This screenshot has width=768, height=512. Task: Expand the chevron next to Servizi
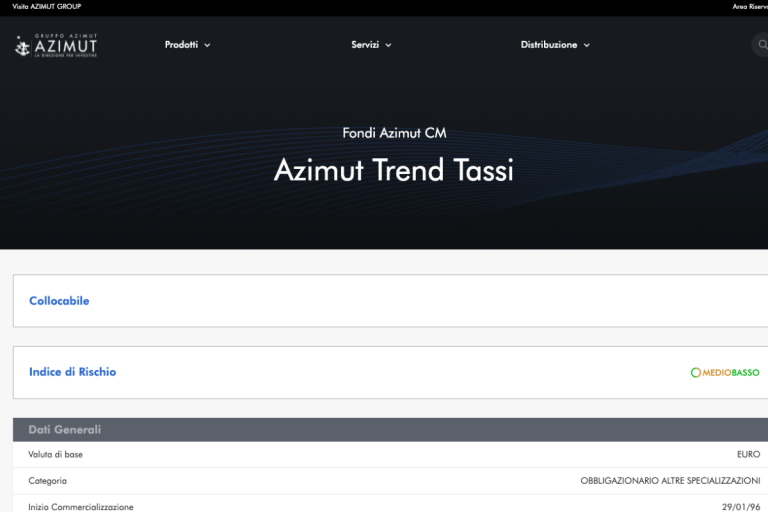[x=388, y=45]
